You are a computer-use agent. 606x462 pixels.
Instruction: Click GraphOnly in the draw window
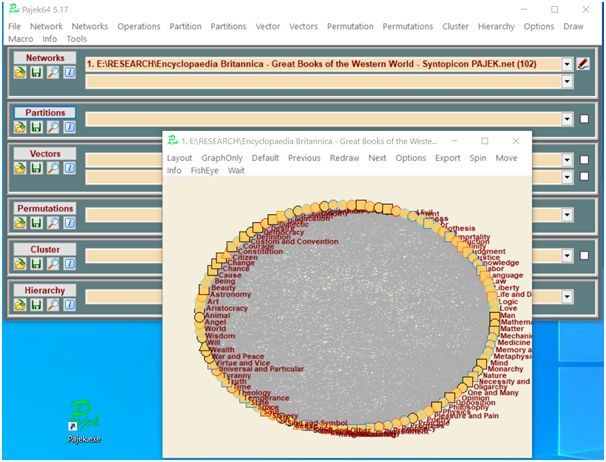coord(222,158)
